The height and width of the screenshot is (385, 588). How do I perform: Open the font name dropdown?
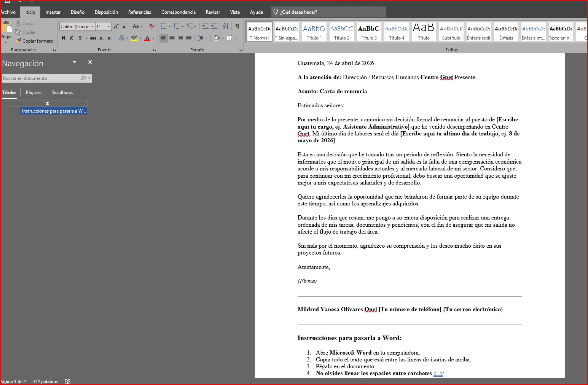(x=92, y=27)
